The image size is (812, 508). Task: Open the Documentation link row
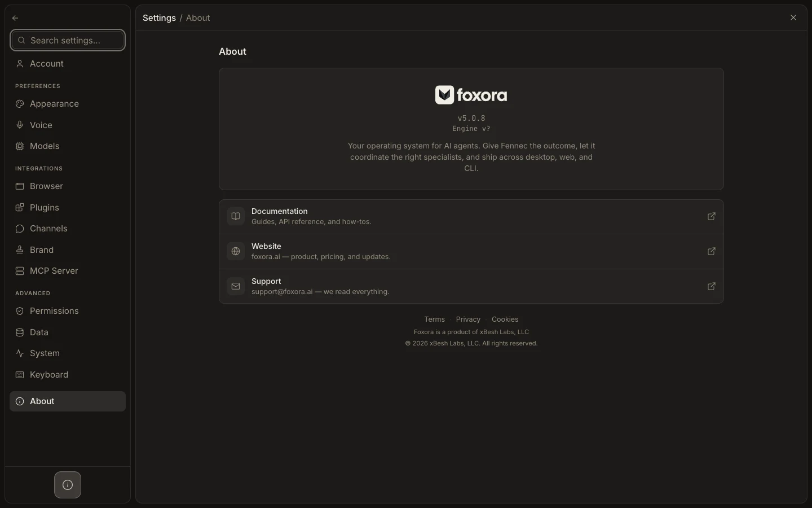pos(471,217)
